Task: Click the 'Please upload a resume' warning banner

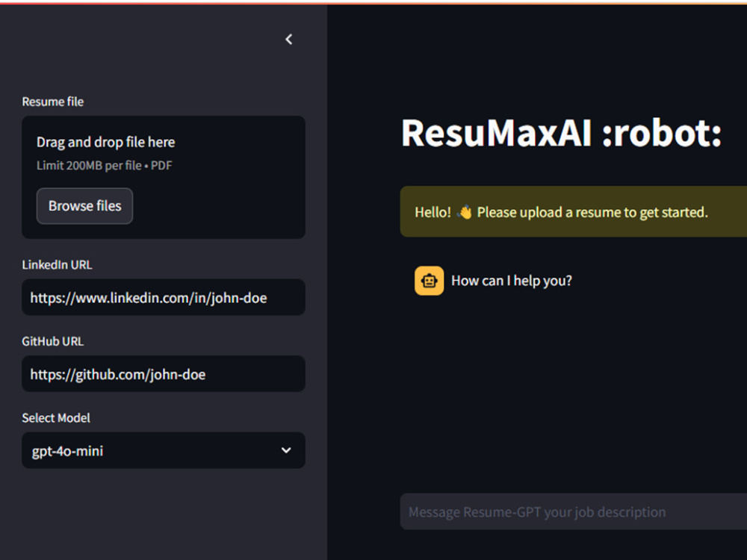Action: tap(573, 212)
